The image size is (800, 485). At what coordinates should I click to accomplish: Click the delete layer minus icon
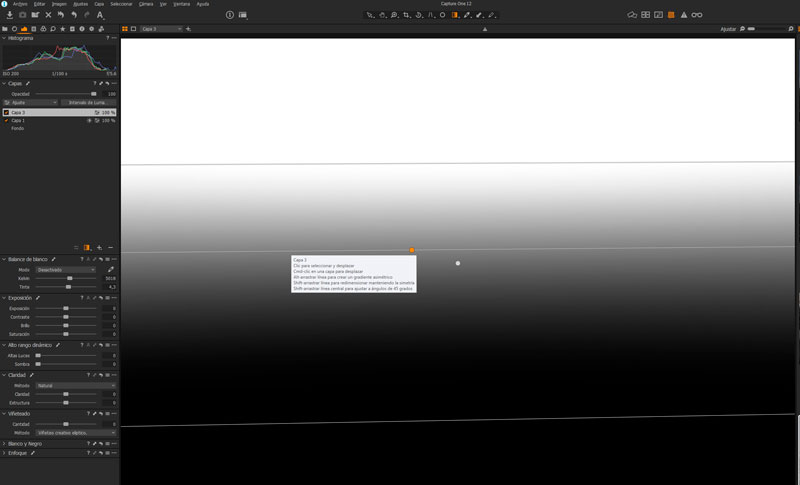[x=111, y=247]
